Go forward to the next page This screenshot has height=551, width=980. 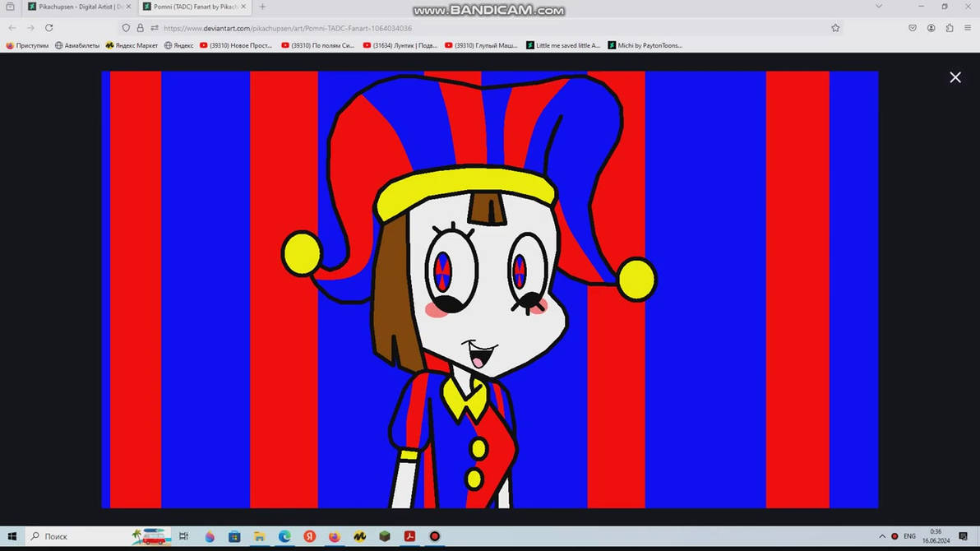click(x=30, y=28)
